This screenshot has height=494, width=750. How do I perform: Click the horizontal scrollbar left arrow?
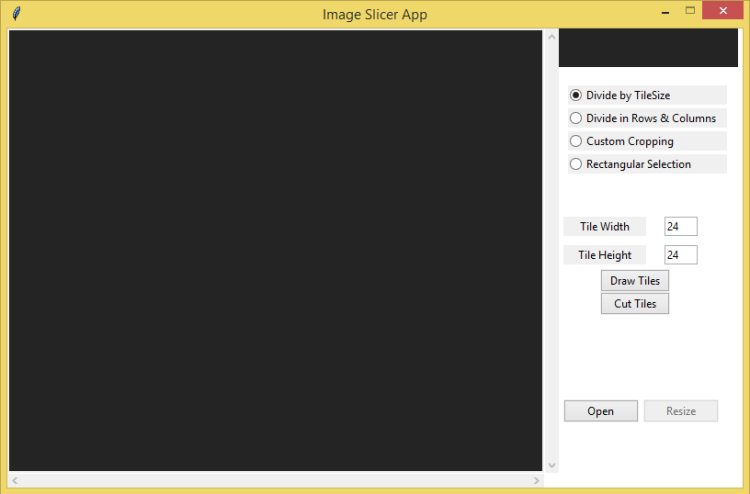14,481
